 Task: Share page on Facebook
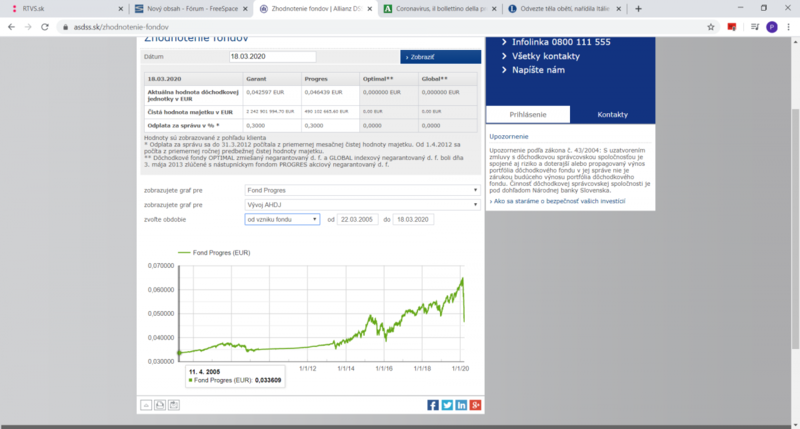tap(433, 405)
